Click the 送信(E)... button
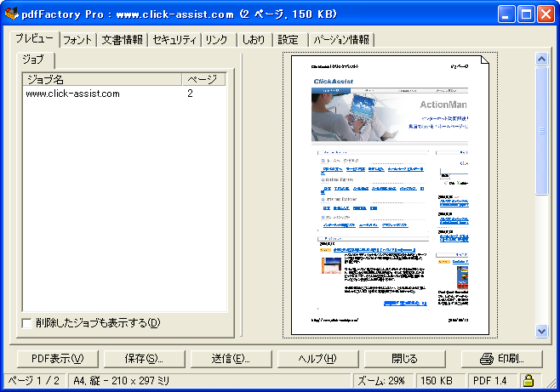 click(231, 359)
